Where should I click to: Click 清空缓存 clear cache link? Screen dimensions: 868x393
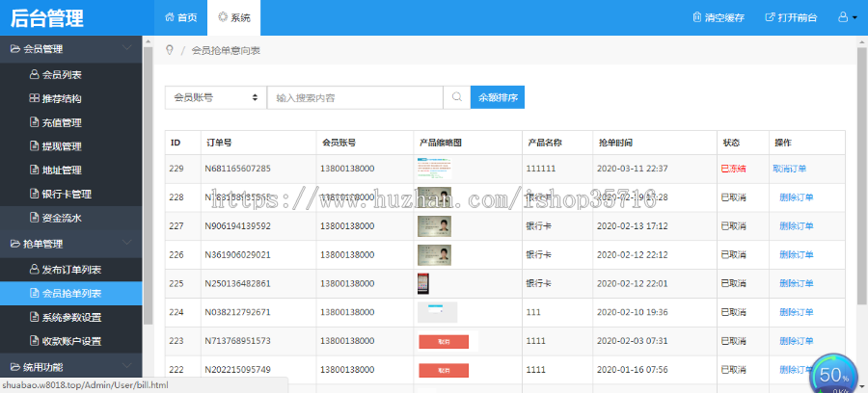[719, 17]
